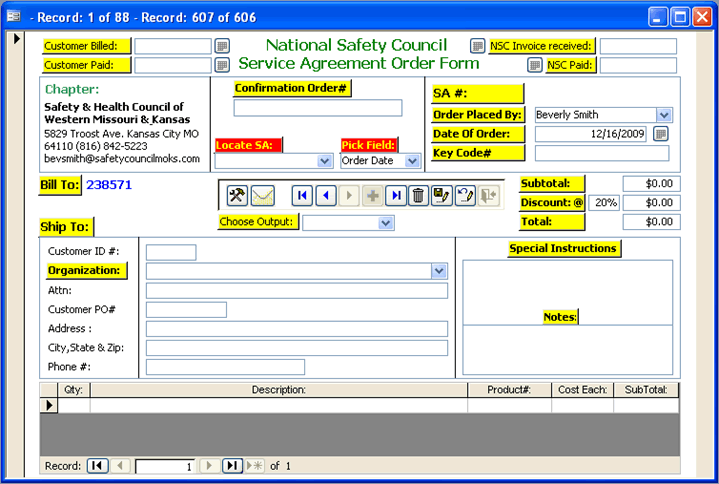This screenshot has height=484, width=719.
Task: Click the Date Of Order value 12/16/2009
Action: 591,134
